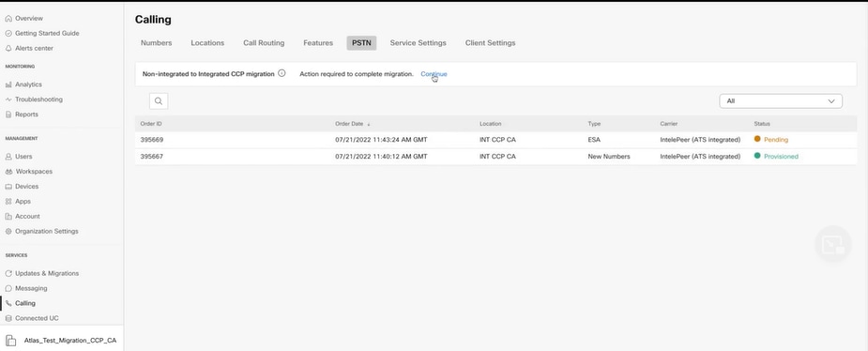Click the Messaging chat bubble icon
The height and width of the screenshot is (351, 868).
pos(8,288)
